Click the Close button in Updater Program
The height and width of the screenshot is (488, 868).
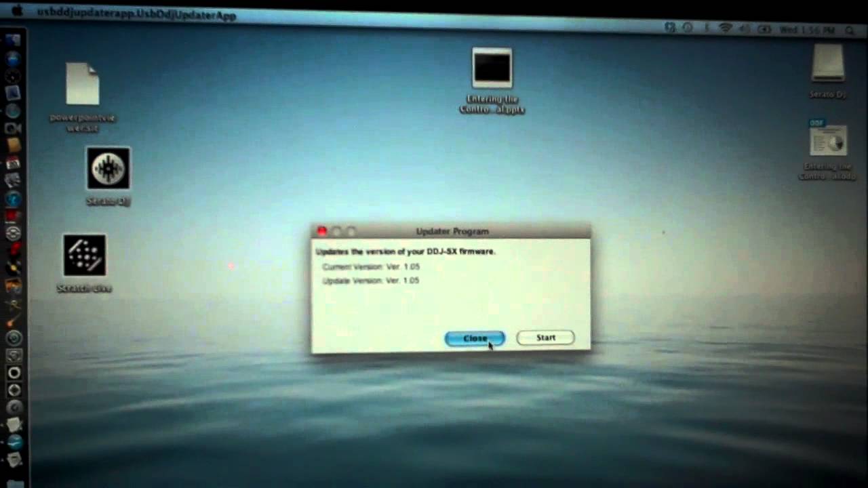pos(475,338)
